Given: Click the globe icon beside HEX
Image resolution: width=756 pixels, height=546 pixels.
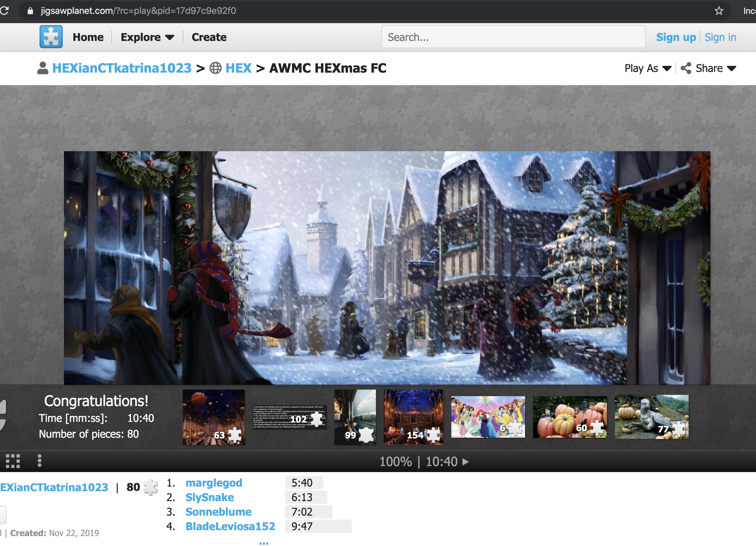Looking at the screenshot, I should pos(215,68).
